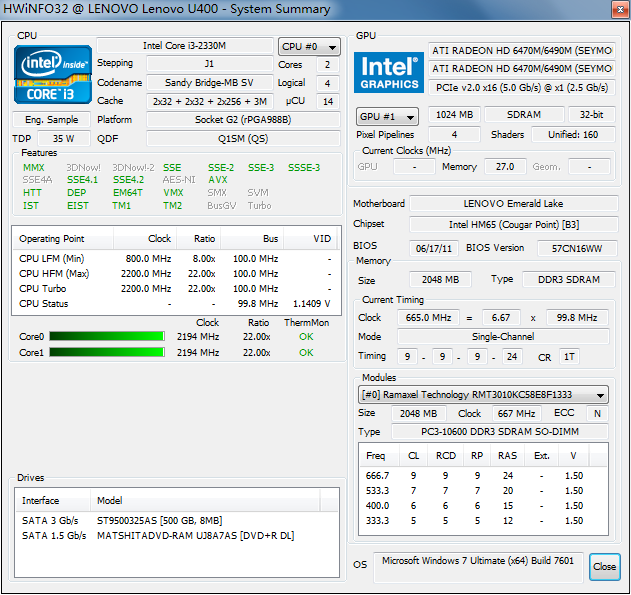Click the AVX feature label

(x=217, y=180)
